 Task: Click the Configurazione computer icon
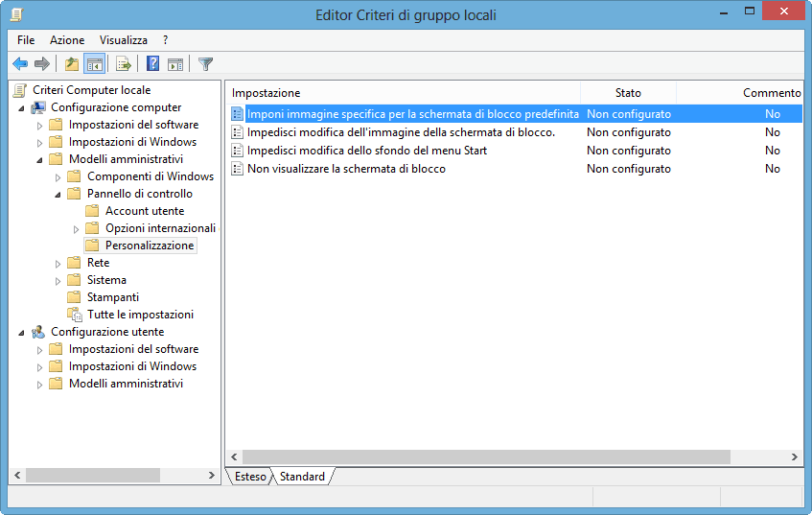point(38,107)
